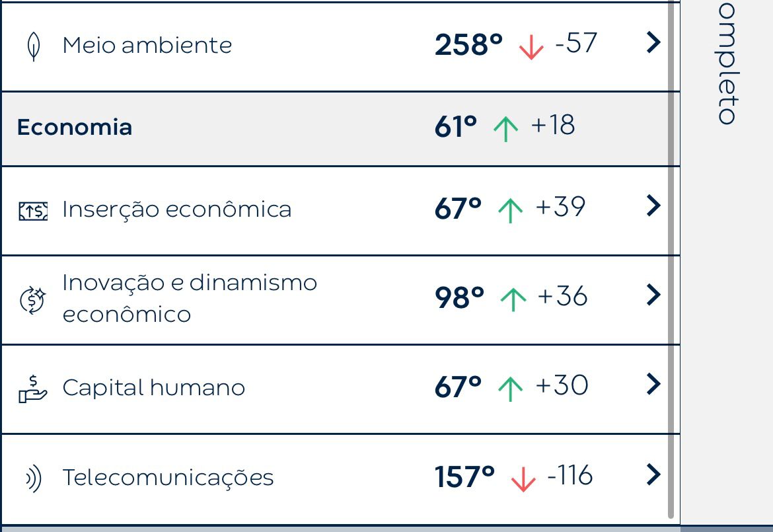Click the hand-with-dollar Capital humano icon
Image resolution: width=773 pixels, height=532 pixels.
pyautogui.click(x=32, y=389)
